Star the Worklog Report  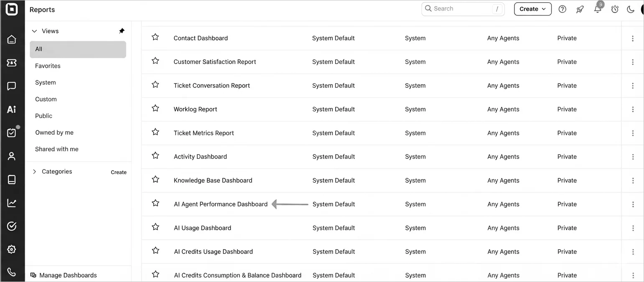tap(155, 108)
